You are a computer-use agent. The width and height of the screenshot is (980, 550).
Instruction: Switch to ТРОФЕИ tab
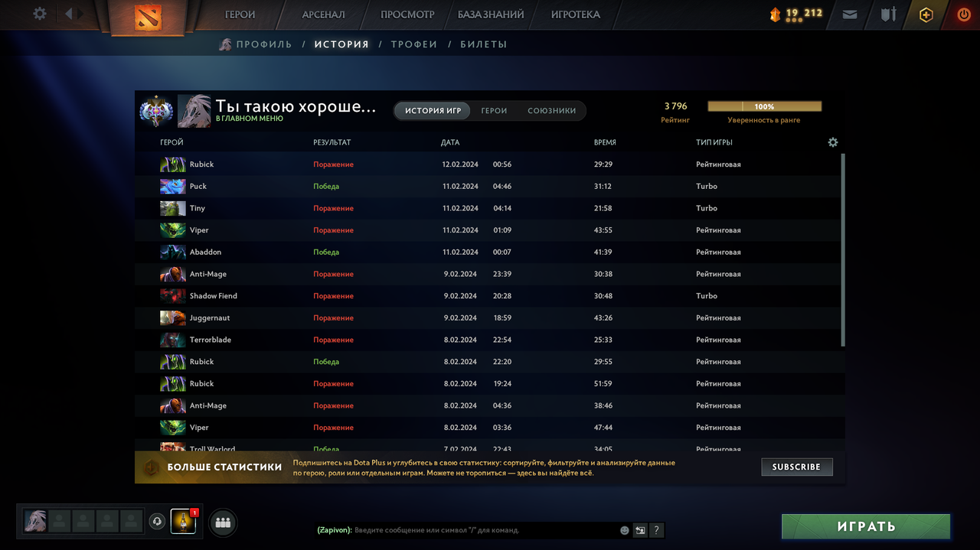pyautogui.click(x=414, y=44)
